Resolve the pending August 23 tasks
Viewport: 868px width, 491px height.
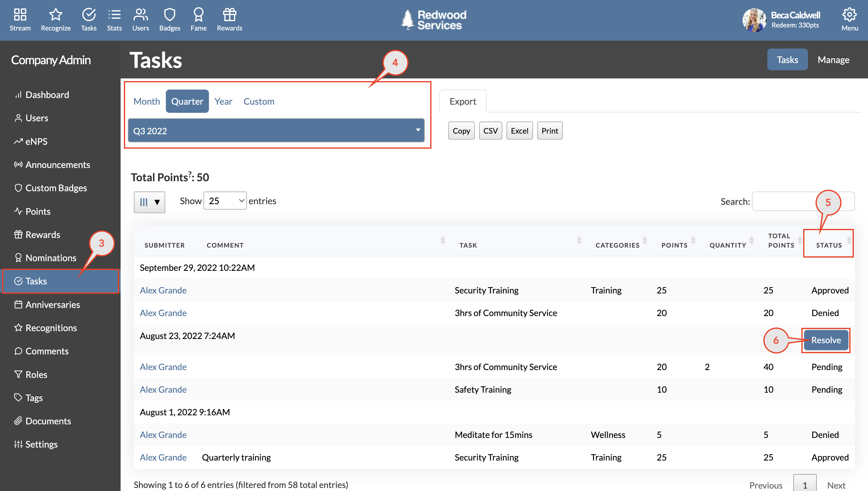825,340
